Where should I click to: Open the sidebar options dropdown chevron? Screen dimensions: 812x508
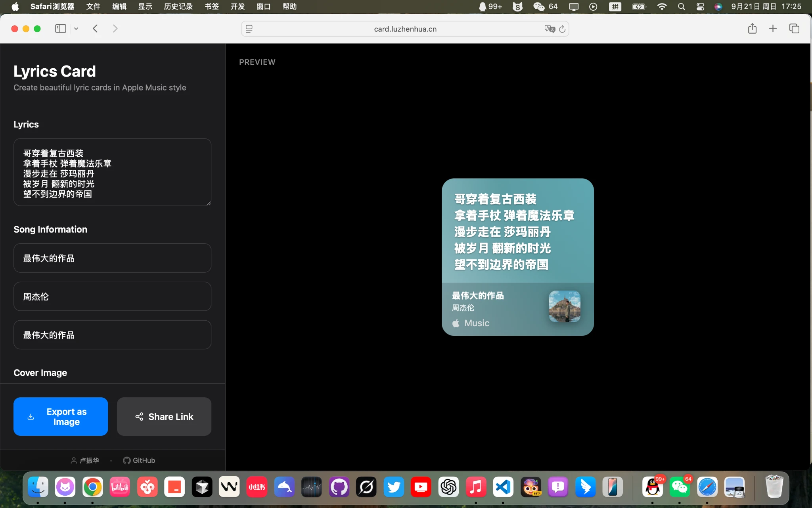[76, 29]
